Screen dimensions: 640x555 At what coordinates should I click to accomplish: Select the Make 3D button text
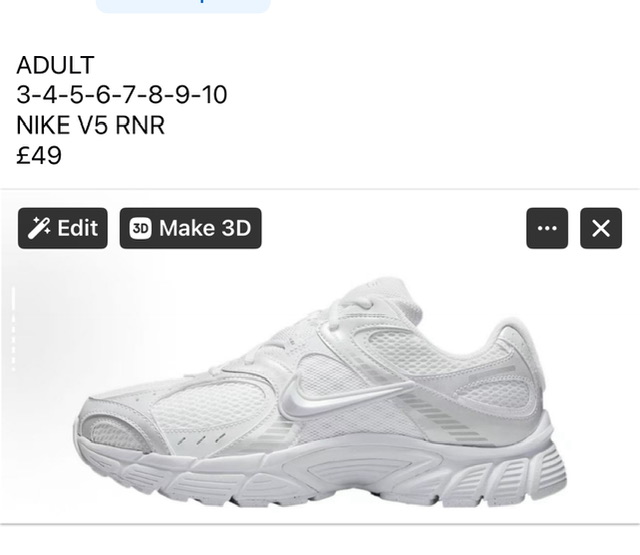tap(205, 228)
